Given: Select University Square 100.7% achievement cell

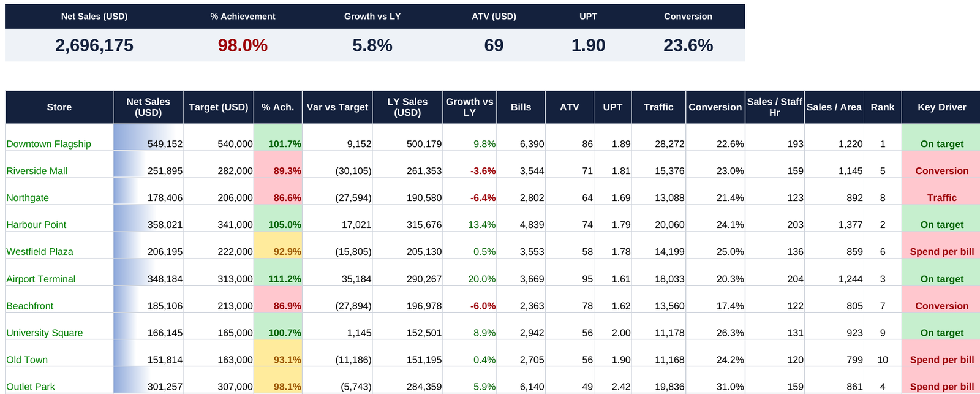Looking at the screenshot, I should [278, 326].
